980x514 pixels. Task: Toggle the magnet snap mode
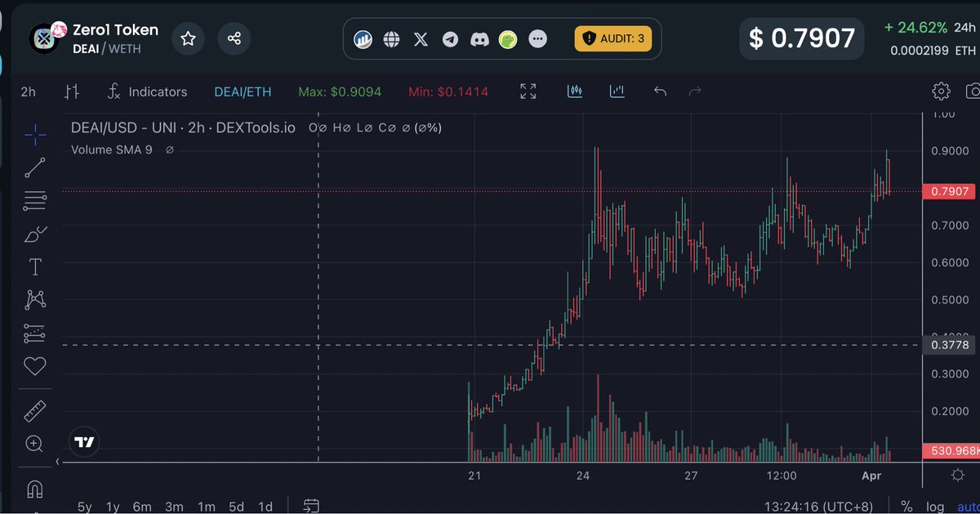[35, 489]
